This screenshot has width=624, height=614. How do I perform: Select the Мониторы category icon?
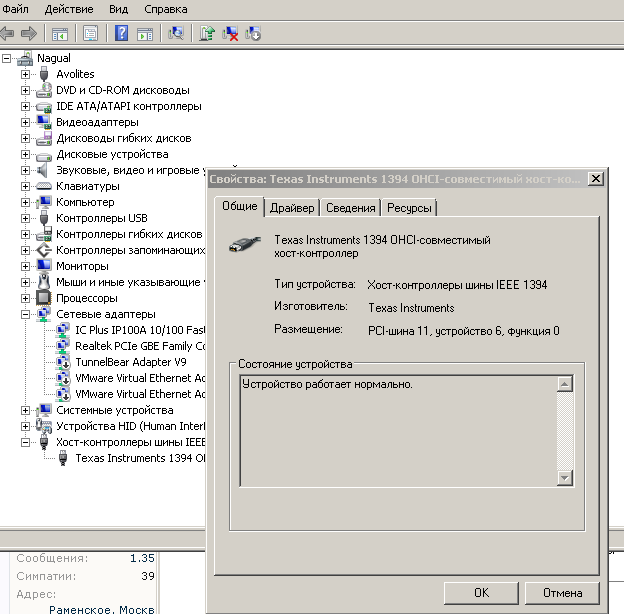point(44,265)
